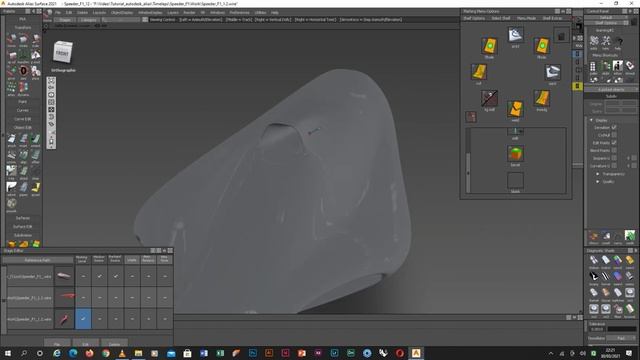The height and width of the screenshot is (360, 640).
Task: Toggle the Edit Points checkbox
Action: point(614,142)
